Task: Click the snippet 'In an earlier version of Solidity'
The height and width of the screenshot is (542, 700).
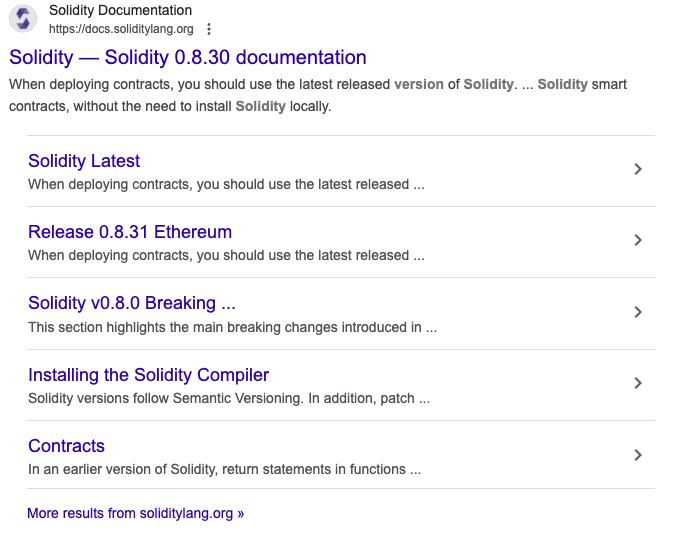Action: pyautogui.click(x=225, y=469)
